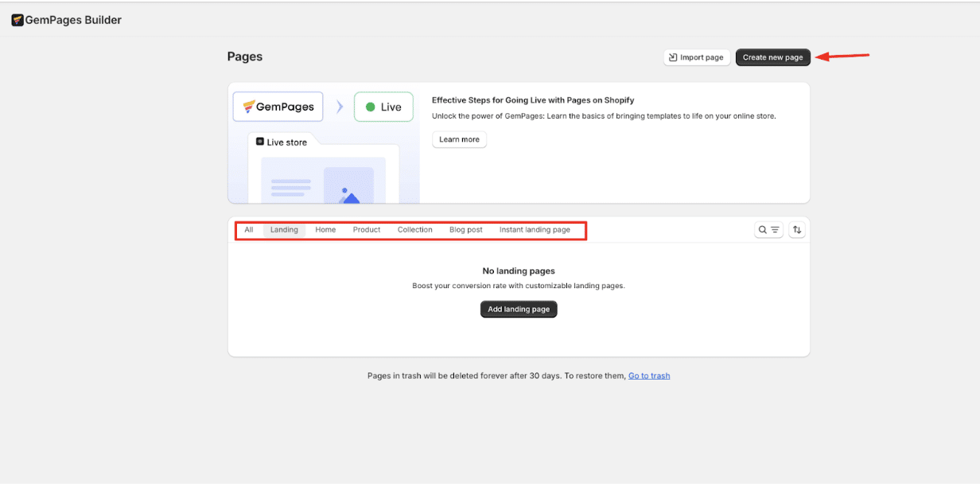Open the sort order options
This screenshot has width=980, height=484.
797,230
